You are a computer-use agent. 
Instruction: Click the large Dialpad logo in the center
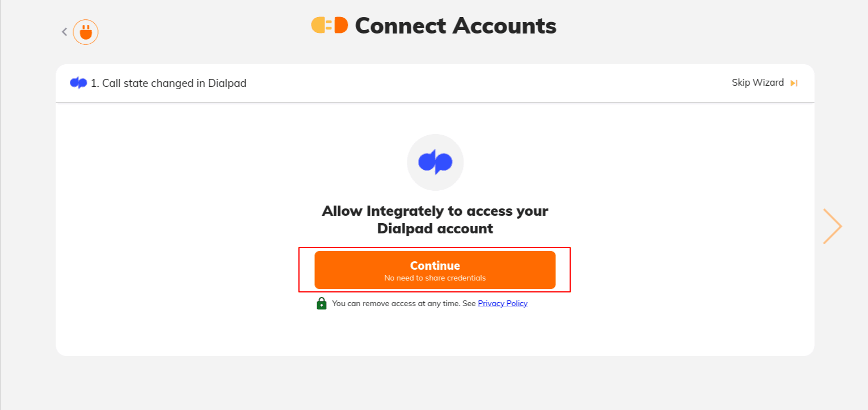[x=435, y=162]
